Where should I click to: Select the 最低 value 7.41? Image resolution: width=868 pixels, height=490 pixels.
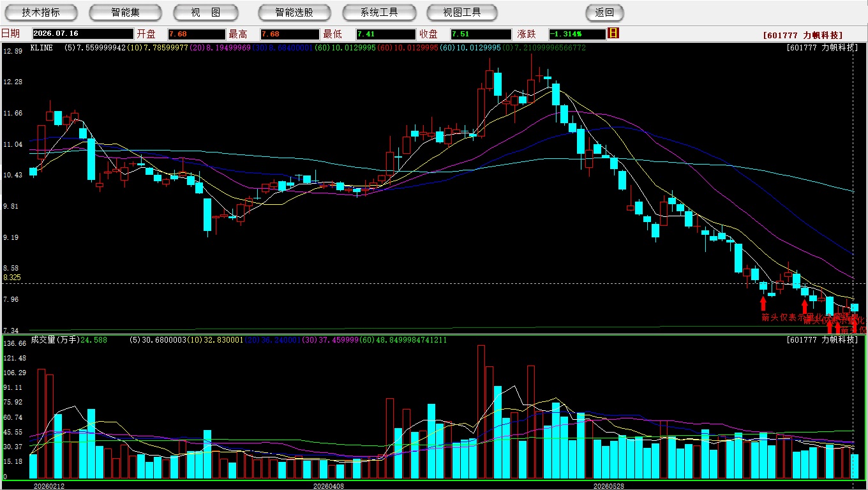point(385,34)
